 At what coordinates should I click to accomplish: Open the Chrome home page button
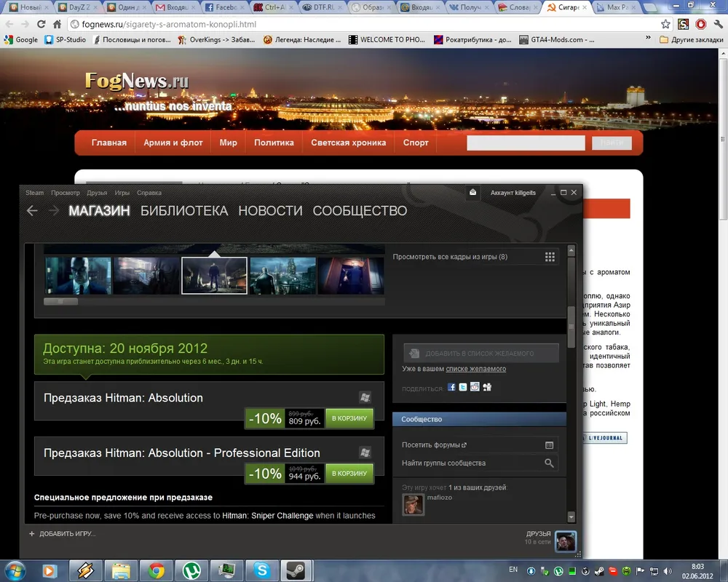click(x=57, y=24)
